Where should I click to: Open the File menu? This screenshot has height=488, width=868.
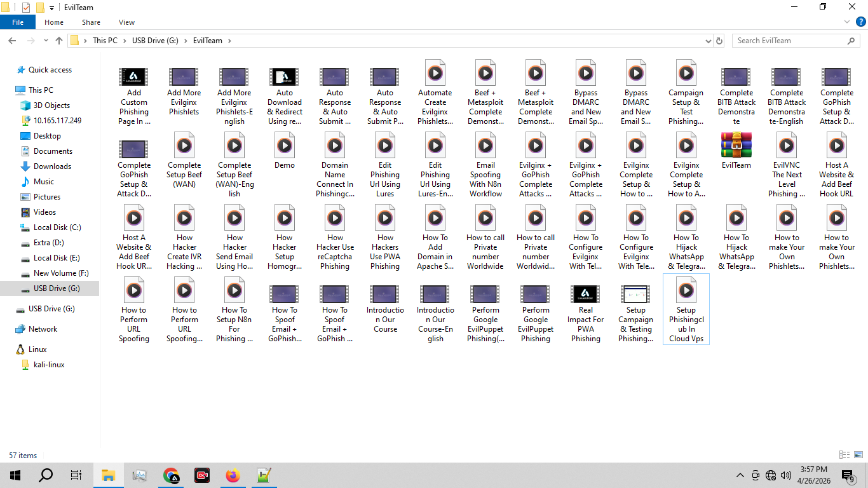(18, 22)
